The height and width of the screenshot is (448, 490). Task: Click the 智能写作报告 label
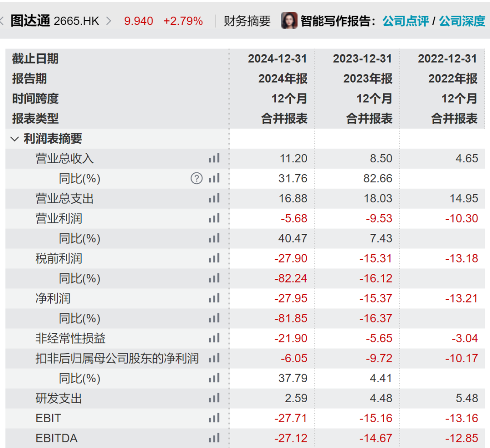tap(338, 21)
